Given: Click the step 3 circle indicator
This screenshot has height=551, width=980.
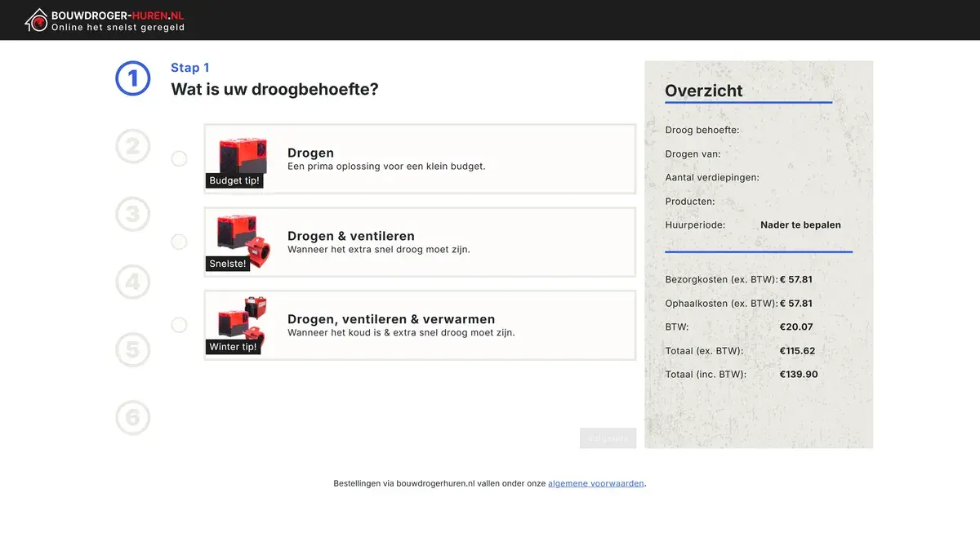Looking at the screenshot, I should click(x=133, y=214).
